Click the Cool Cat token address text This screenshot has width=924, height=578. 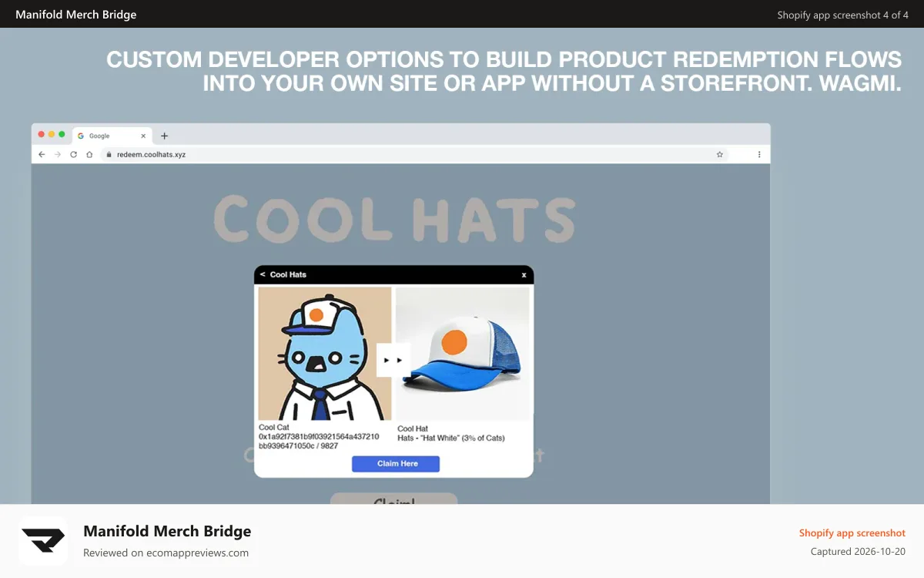319,441
